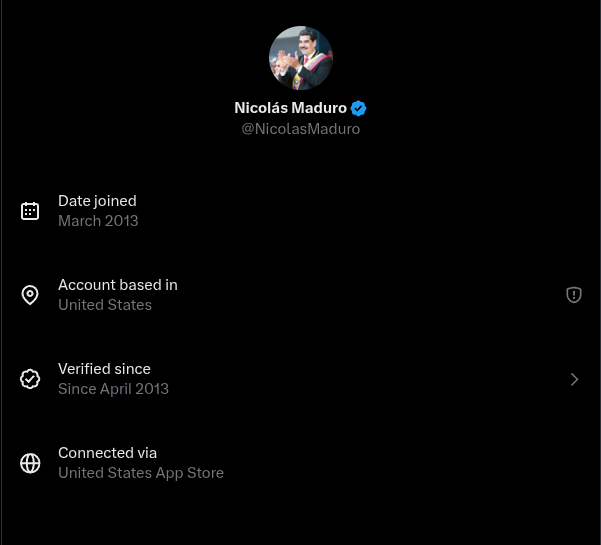The width and height of the screenshot is (601, 545).
Task: Click the @NicolasMaduro handle
Action: click(301, 129)
